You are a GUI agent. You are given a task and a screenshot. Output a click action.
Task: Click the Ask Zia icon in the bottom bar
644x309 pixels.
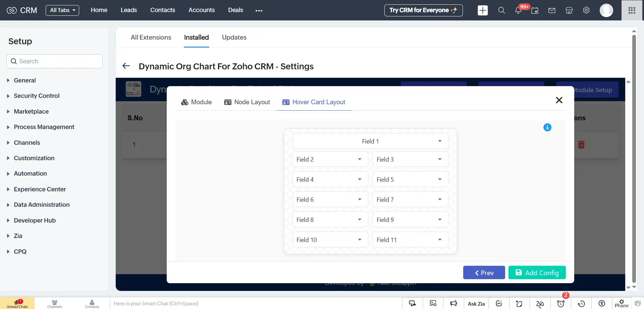pos(476,303)
